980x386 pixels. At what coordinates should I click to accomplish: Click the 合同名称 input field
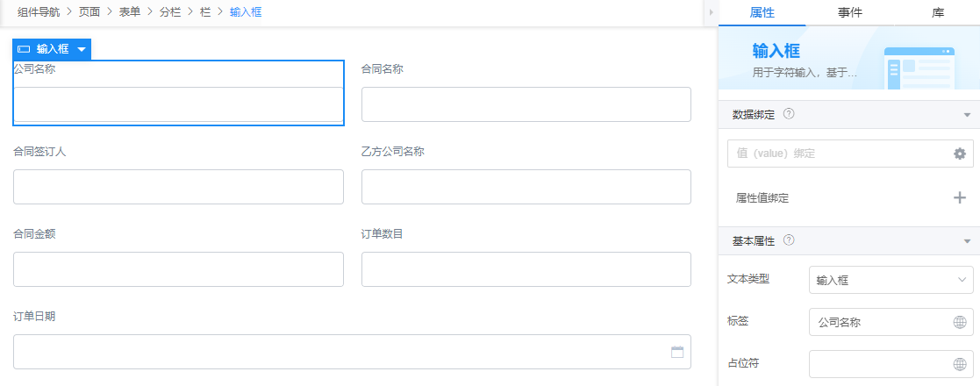pyautogui.click(x=526, y=104)
